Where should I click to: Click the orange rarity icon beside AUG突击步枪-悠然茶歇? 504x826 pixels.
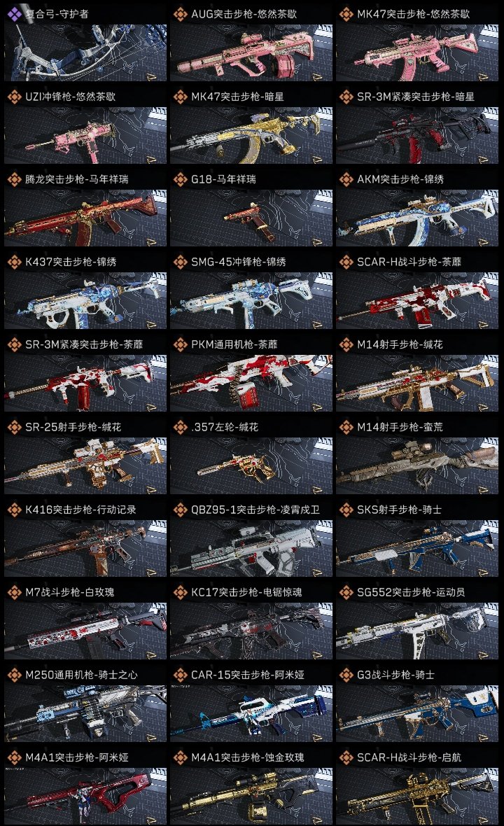(x=181, y=14)
